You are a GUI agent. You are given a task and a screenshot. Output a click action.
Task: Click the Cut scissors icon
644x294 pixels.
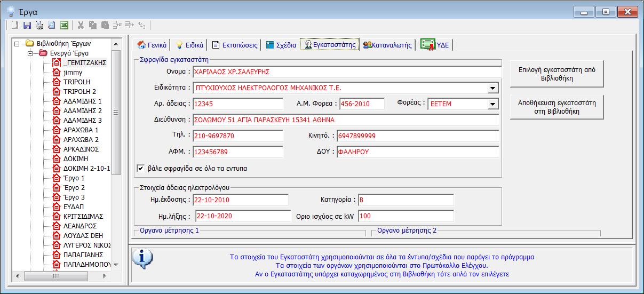click(81, 25)
